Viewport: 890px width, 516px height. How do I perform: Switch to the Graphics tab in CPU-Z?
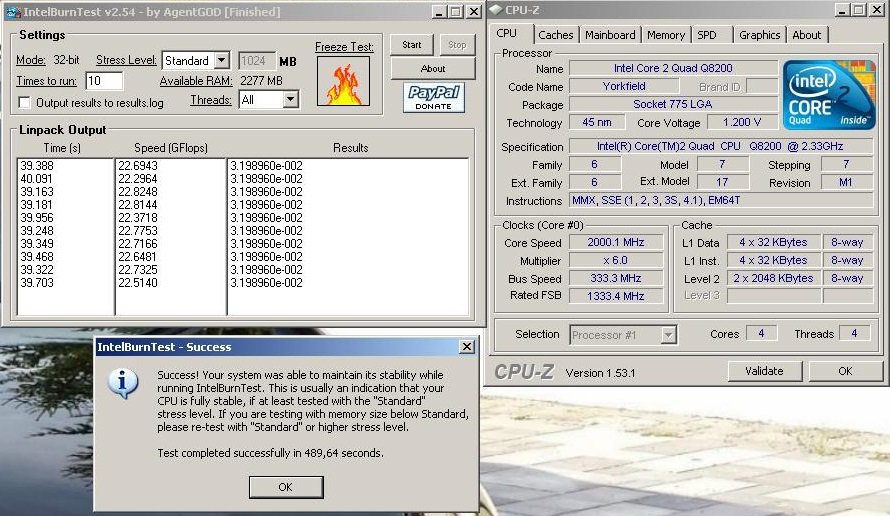(759, 35)
